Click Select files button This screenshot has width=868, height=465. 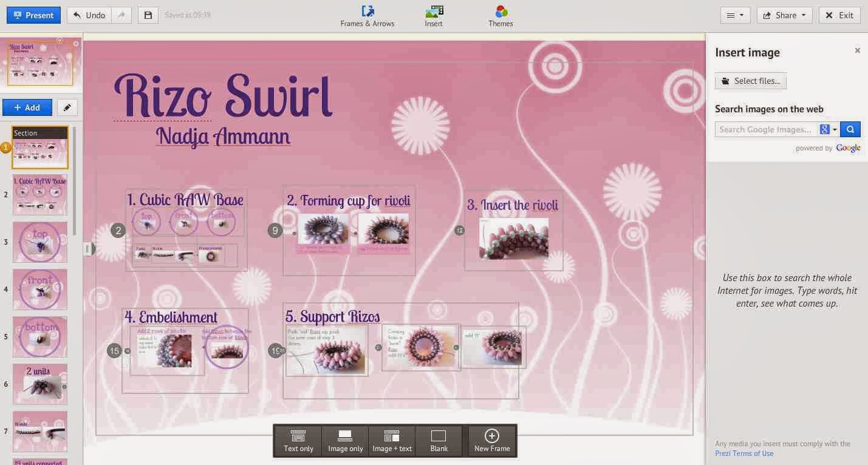coord(751,81)
